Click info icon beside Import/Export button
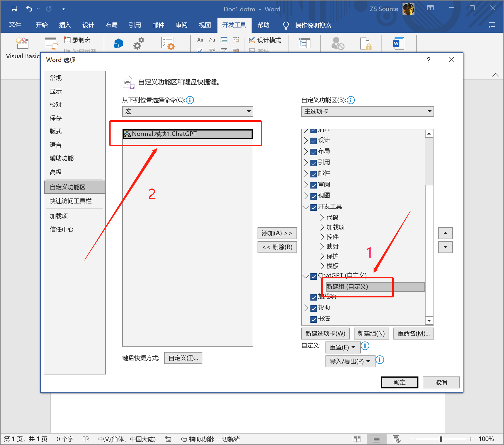This screenshot has width=504, height=445. pyautogui.click(x=380, y=360)
